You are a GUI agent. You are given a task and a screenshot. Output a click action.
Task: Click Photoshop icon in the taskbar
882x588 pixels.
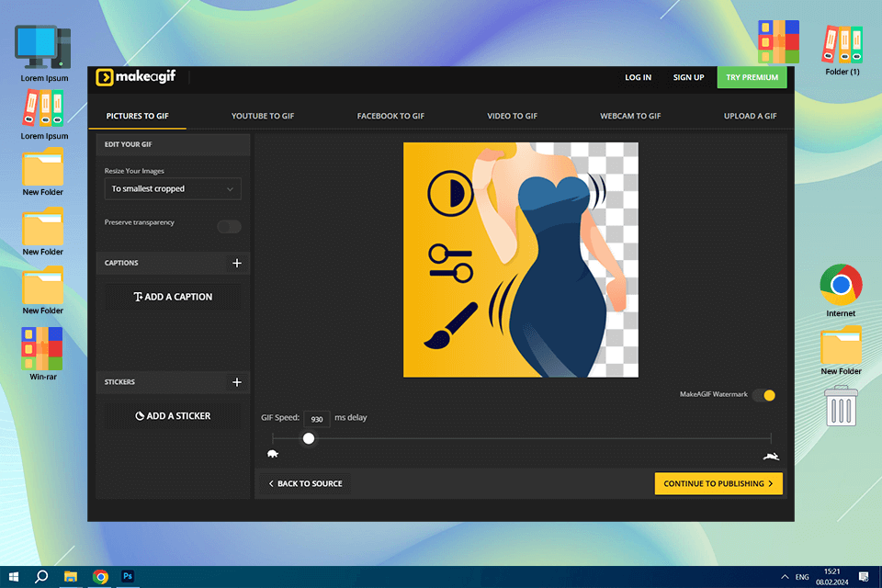coord(128,577)
